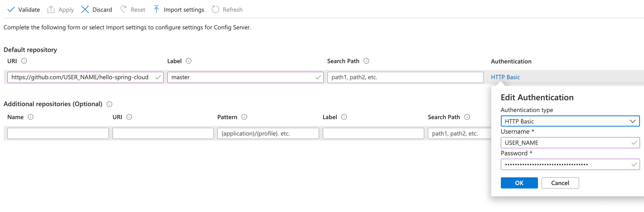The height and width of the screenshot is (212, 644).
Task: Show info icon beside additional repositories Label column
Action: pos(344,117)
